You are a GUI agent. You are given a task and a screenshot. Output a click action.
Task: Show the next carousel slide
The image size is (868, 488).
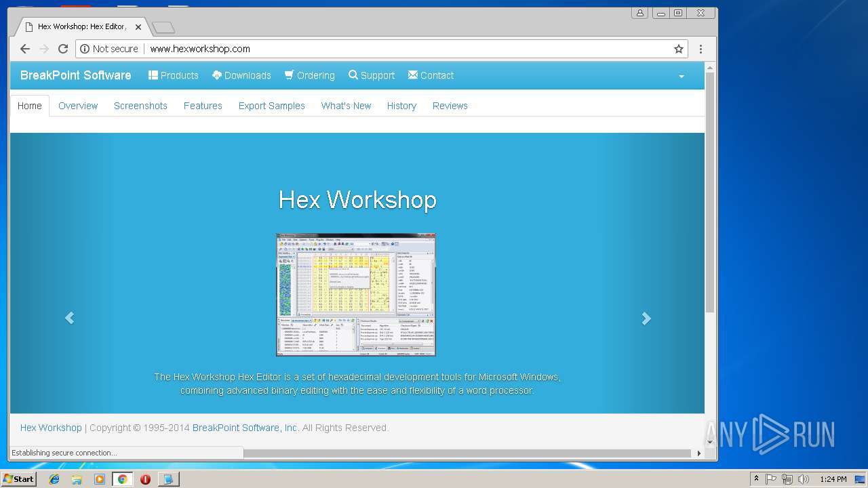[646, 318]
